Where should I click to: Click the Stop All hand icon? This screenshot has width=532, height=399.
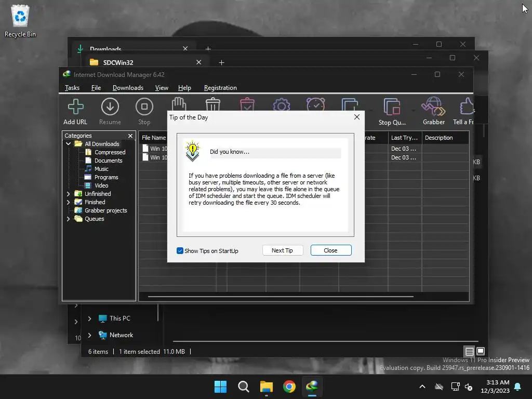pyautogui.click(x=179, y=104)
